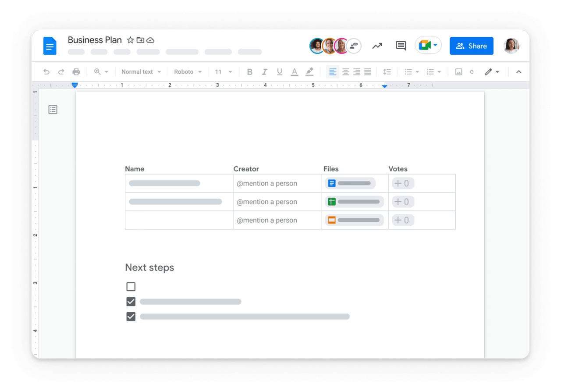561x392 pixels.
Task: Expand the Google Meet dropdown
Action: coord(434,45)
